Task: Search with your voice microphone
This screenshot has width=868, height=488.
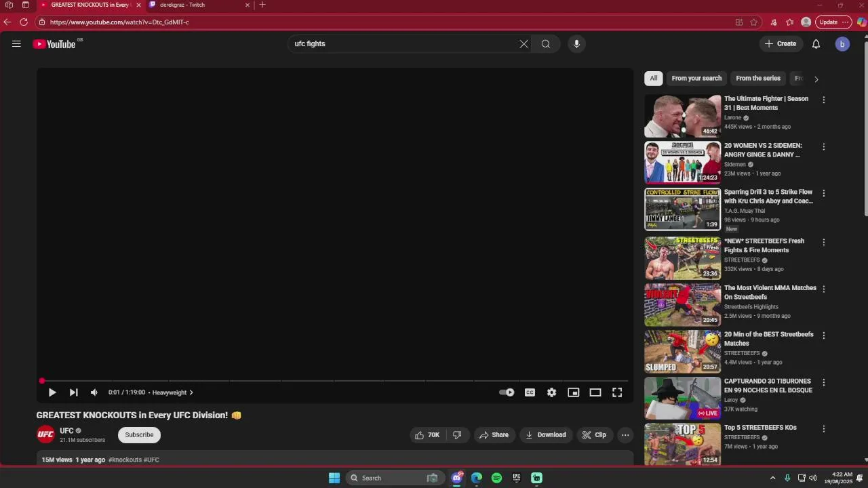Action: (576, 44)
